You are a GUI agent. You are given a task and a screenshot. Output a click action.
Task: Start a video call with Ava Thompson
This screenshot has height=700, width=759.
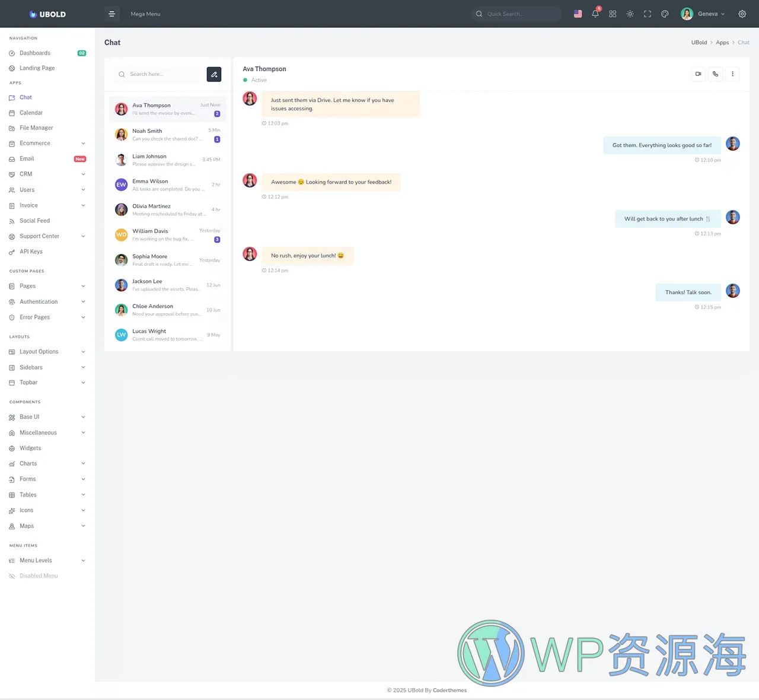[698, 74]
